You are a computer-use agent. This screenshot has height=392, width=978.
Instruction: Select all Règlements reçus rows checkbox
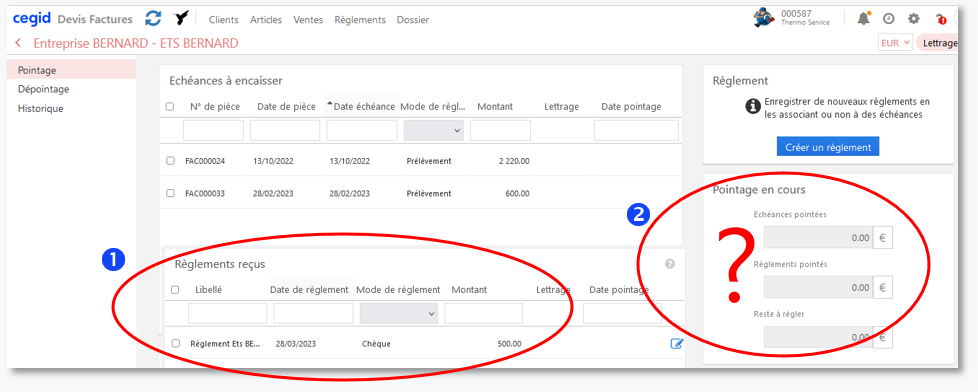click(175, 290)
